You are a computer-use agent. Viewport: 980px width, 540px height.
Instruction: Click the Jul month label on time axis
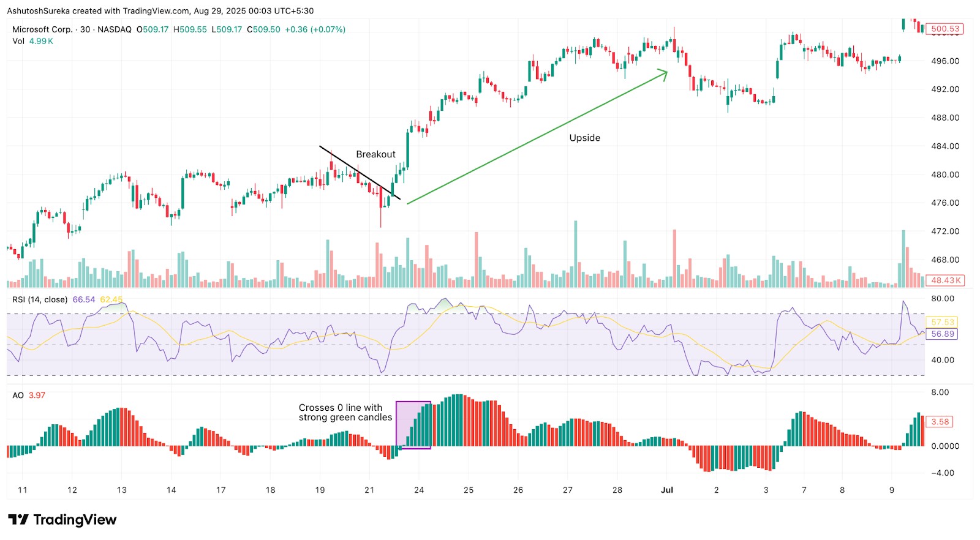click(667, 490)
